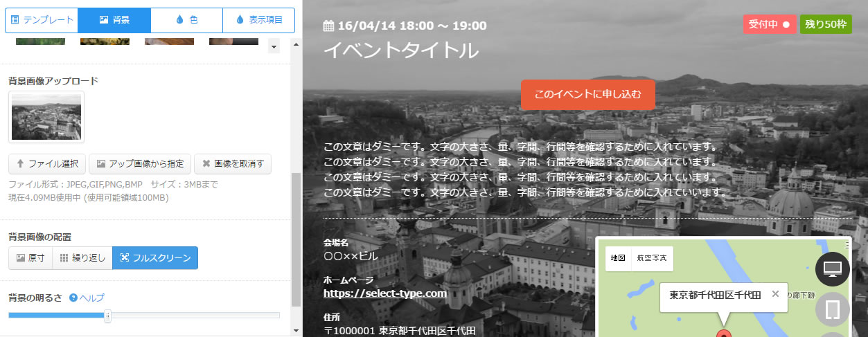Click the background brightness slider handle
Image resolution: width=868 pixels, height=337 pixels.
coord(107,316)
